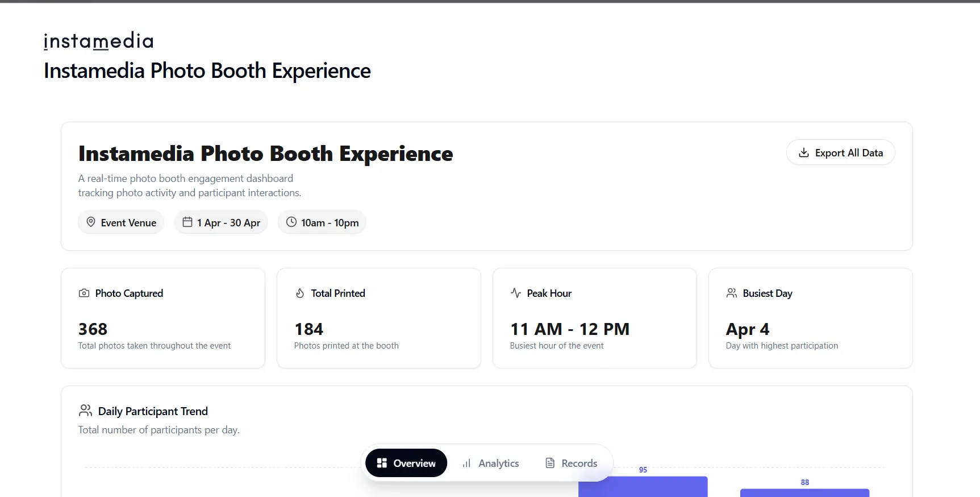This screenshot has height=497, width=980.
Task: Click the Photo Captured label
Action: 129,293
